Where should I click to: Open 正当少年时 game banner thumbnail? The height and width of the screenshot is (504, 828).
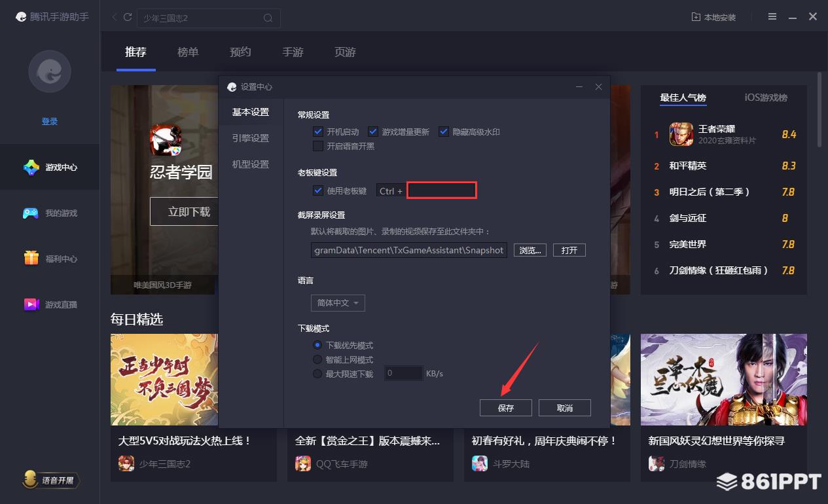pyautogui.click(x=164, y=380)
